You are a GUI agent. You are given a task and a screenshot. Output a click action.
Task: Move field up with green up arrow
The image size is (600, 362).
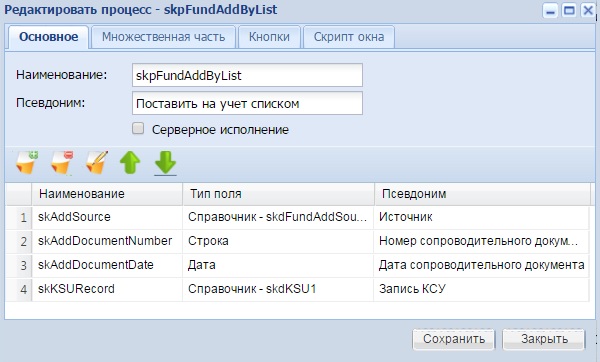130,162
